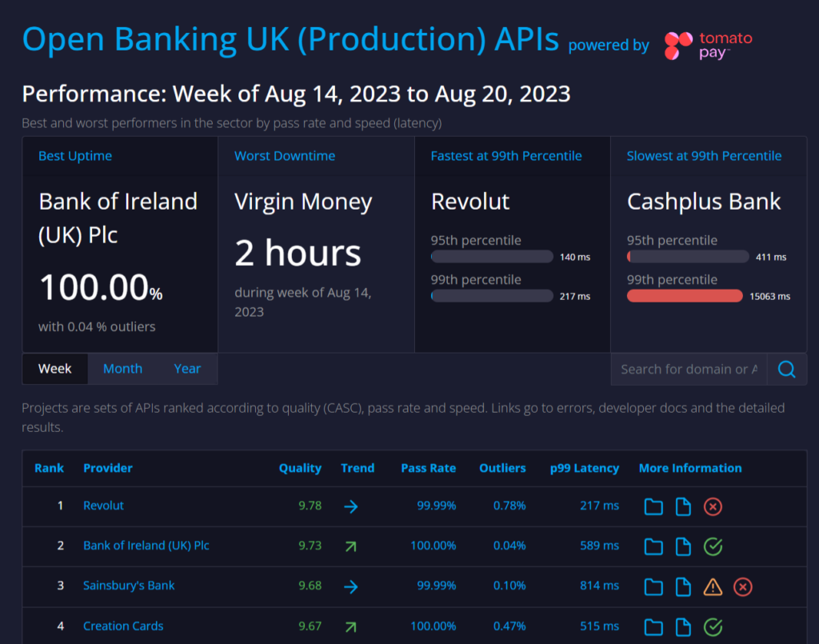Open folder icon in Creation Cards row
819x644 pixels.
pyautogui.click(x=653, y=627)
